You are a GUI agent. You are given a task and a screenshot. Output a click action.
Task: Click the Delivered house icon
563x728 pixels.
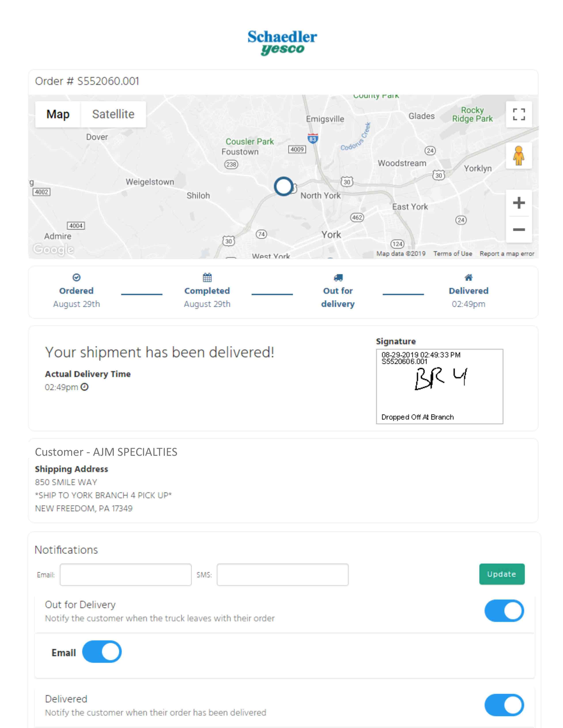(468, 277)
